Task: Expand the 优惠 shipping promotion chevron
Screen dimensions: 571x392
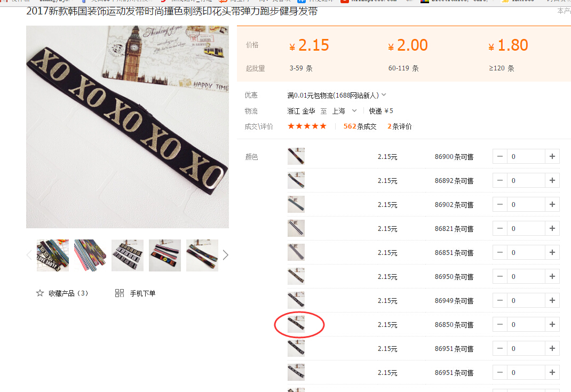Action: pyautogui.click(x=384, y=95)
